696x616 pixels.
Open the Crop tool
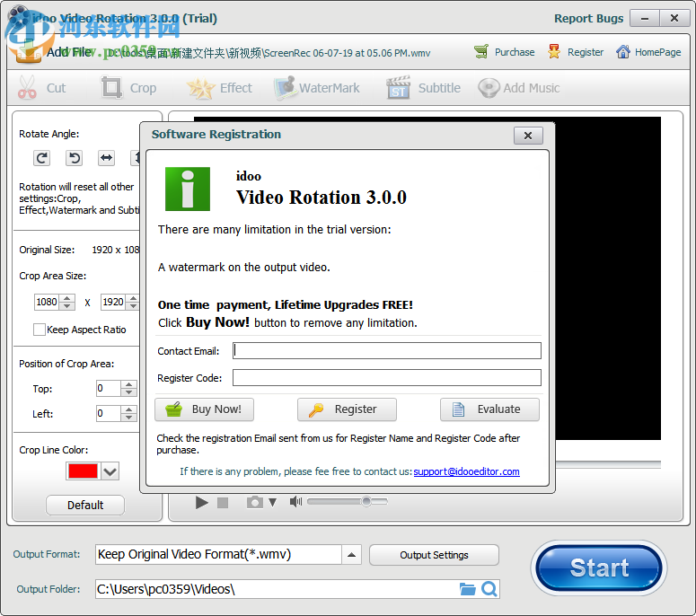tap(128, 88)
